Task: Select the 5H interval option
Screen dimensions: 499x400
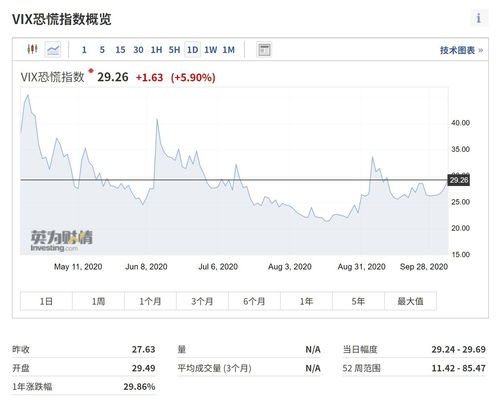Action: point(174,50)
